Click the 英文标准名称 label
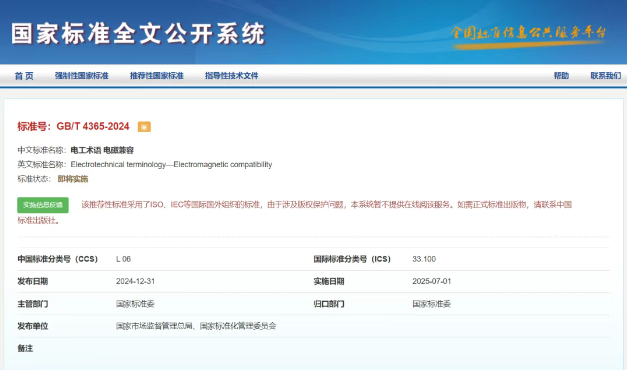Viewport: 627px width, 370px height. coord(42,164)
